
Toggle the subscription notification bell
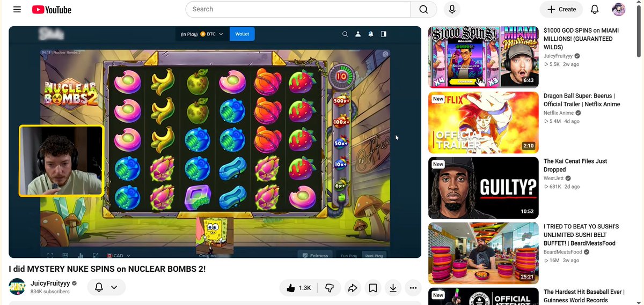pos(99,287)
